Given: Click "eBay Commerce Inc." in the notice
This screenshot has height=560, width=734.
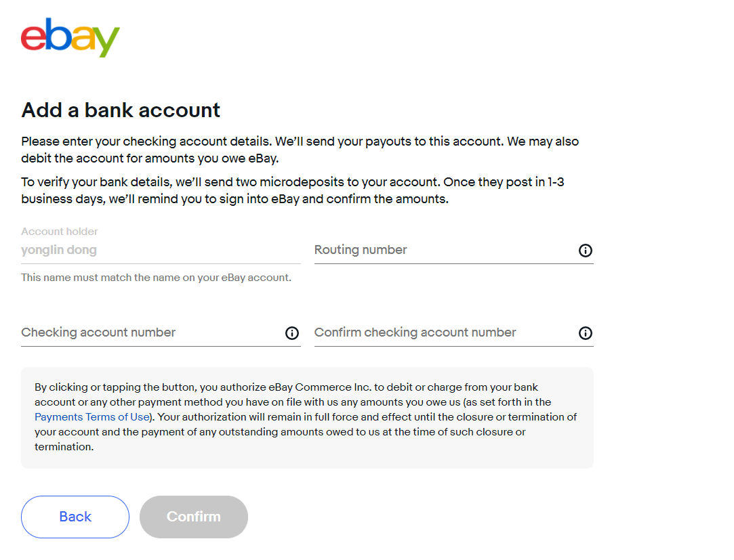Looking at the screenshot, I should coord(319,387).
